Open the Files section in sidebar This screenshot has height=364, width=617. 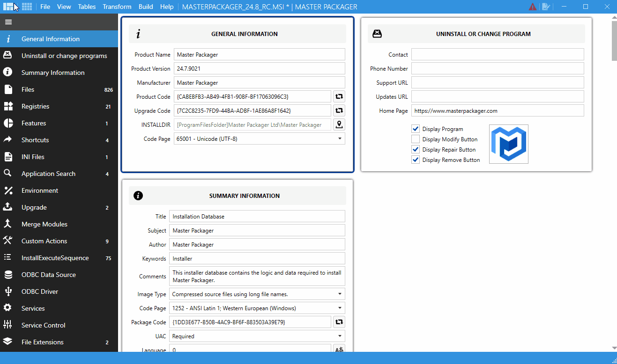click(59, 89)
